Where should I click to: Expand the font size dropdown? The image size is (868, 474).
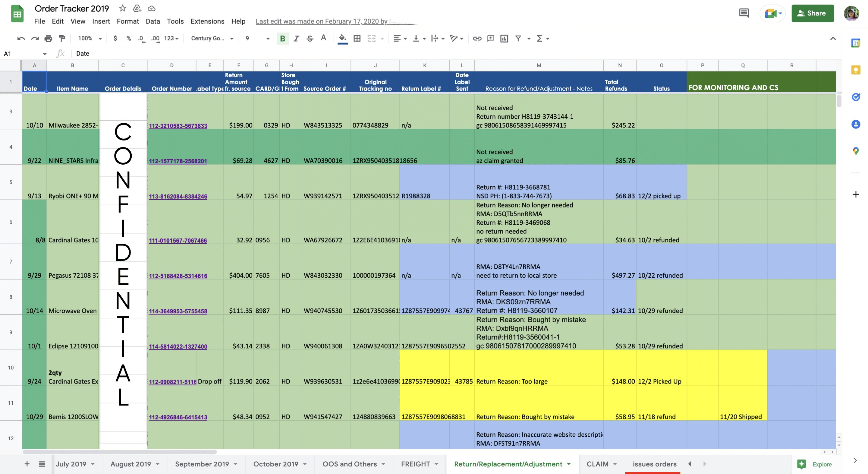[x=268, y=38]
